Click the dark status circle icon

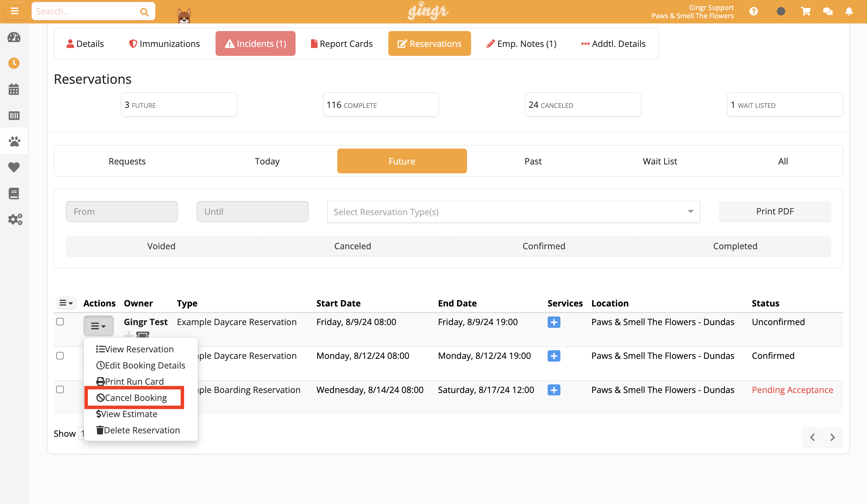click(x=781, y=11)
